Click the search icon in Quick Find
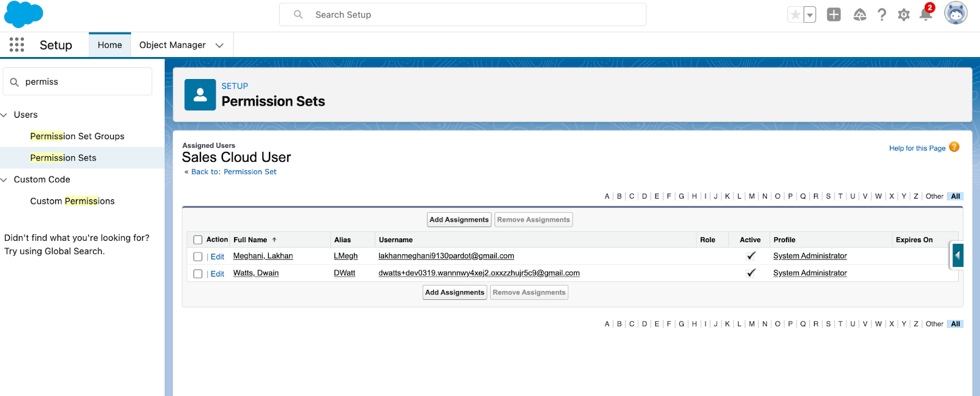The height and width of the screenshot is (396, 980). click(x=15, y=82)
